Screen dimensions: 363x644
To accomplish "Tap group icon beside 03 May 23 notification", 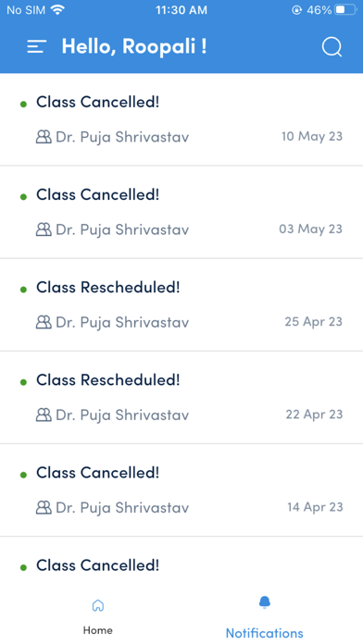I will coord(44,229).
